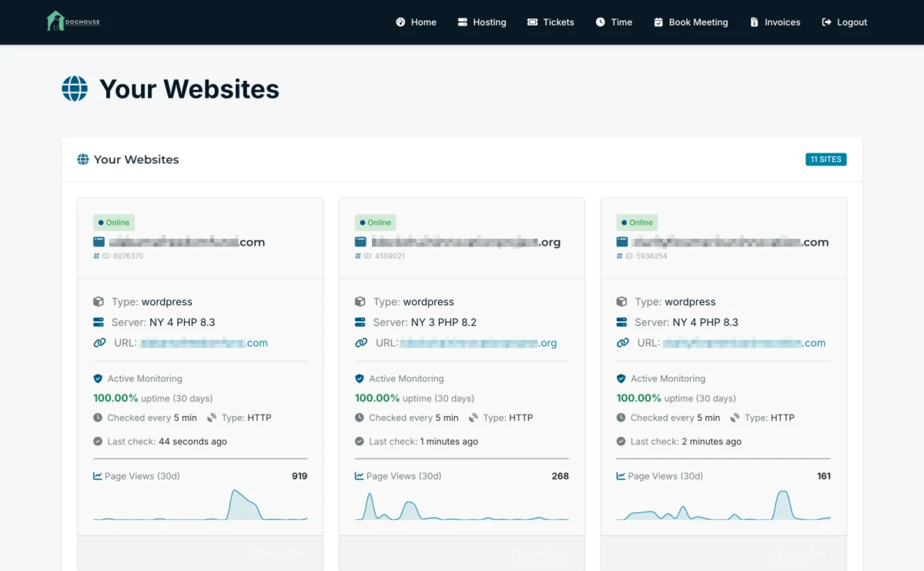Open Book Meeting page
This screenshot has width=924, height=571.
click(691, 22)
